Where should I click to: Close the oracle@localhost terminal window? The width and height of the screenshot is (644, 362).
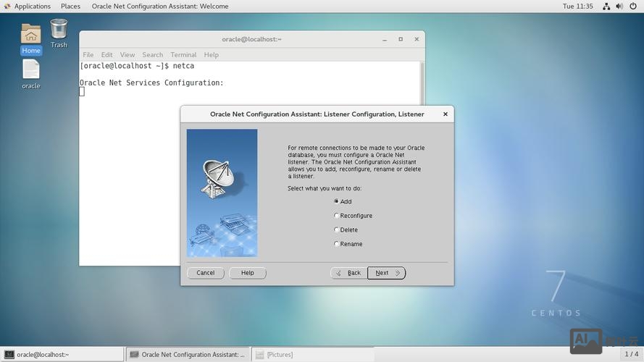tap(417, 39)
